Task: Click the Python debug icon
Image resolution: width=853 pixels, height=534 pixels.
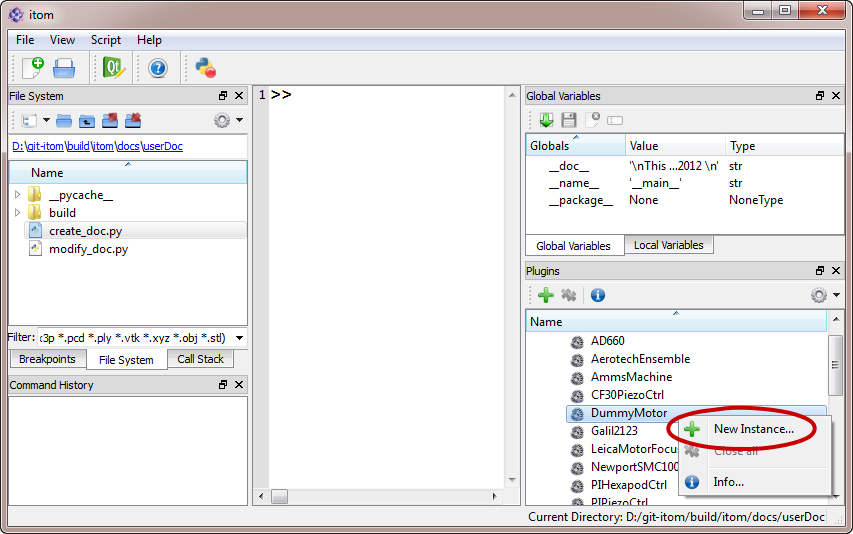Action: pyautogui.click(x=206, y=68)
